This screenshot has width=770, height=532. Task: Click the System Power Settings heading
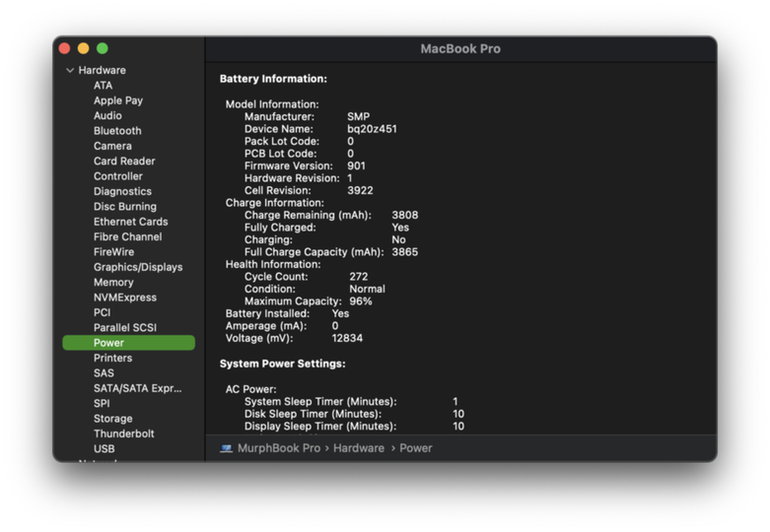coord(282,364)
